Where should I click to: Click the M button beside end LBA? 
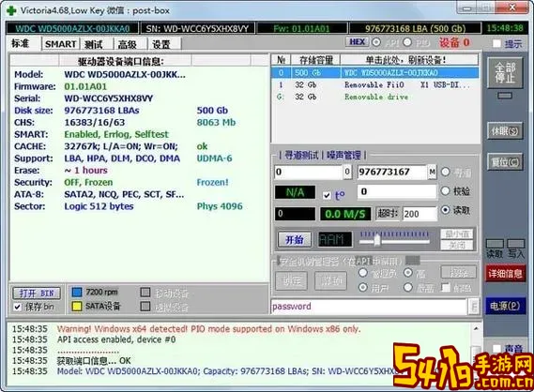tap(432, 172)
